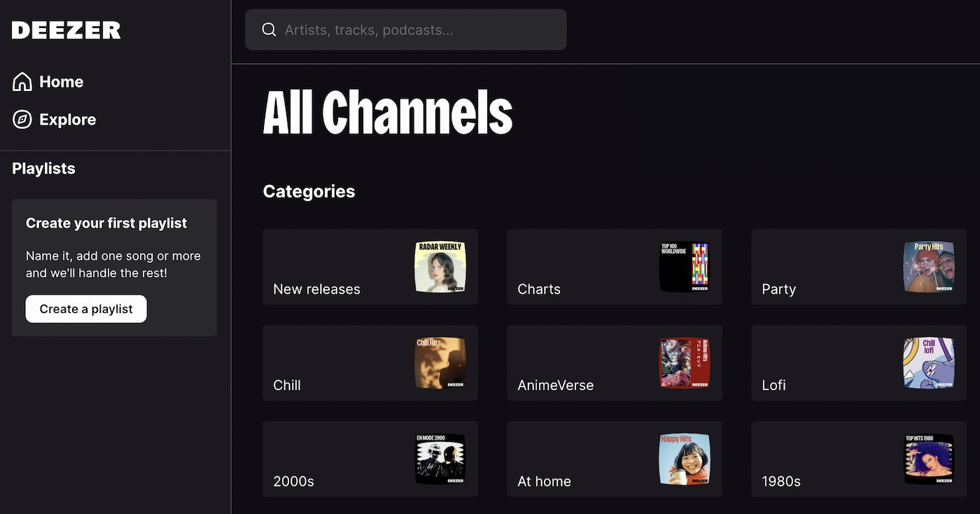Viewport: 980px width, 514px height.
Task: Open the Party Hits cover image
Action: tap(929, 267)
